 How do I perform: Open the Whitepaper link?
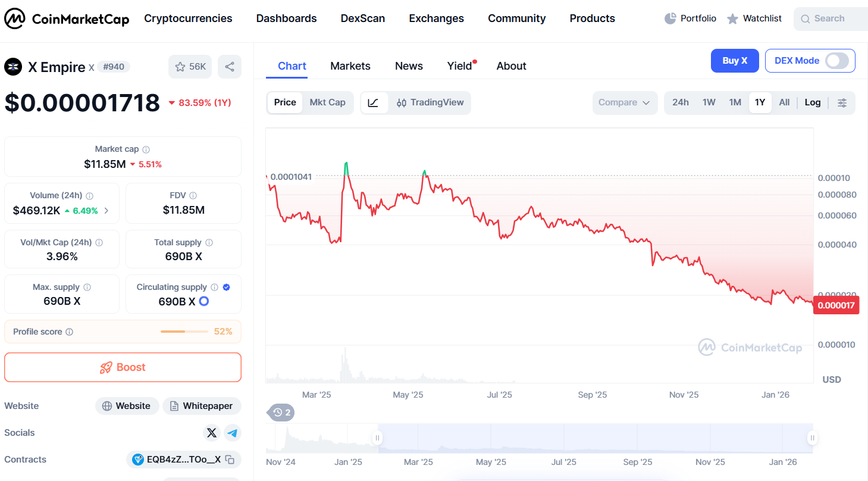tap(202, 406)
